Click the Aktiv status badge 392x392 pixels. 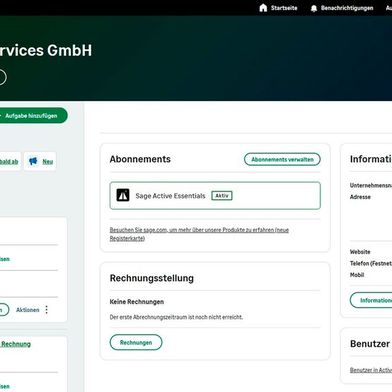click(222, 196)
